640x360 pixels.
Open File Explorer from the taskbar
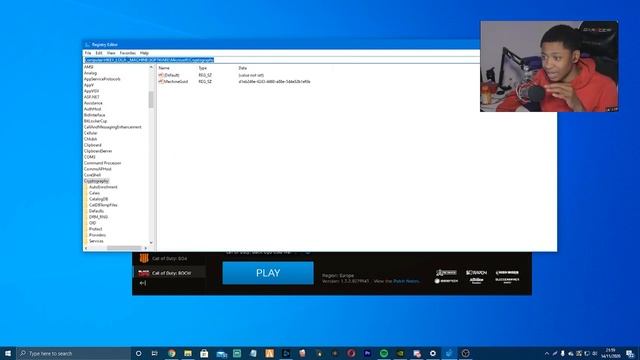coord(188,353)
